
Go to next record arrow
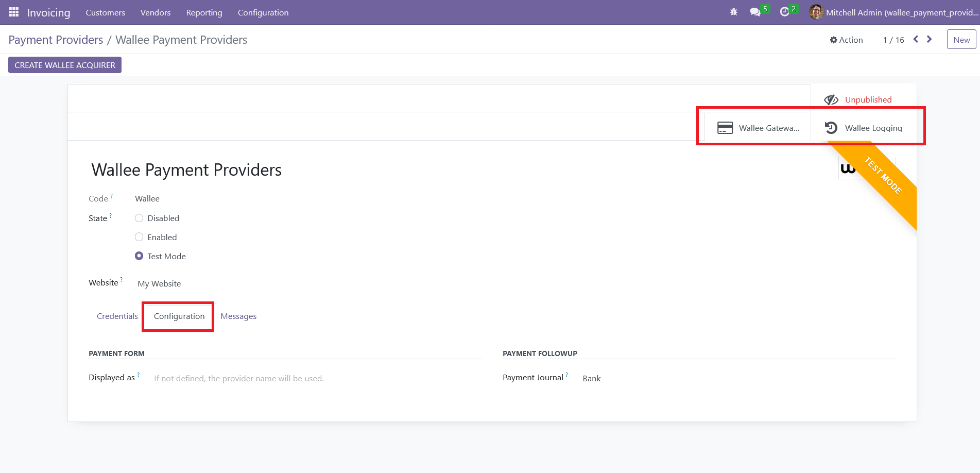[930, 39]
